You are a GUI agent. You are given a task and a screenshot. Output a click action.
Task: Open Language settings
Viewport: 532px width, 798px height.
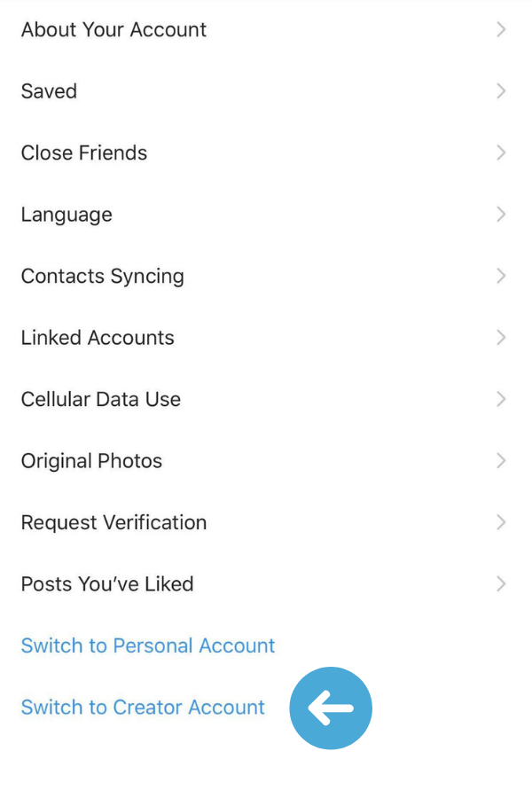(266, 215)
